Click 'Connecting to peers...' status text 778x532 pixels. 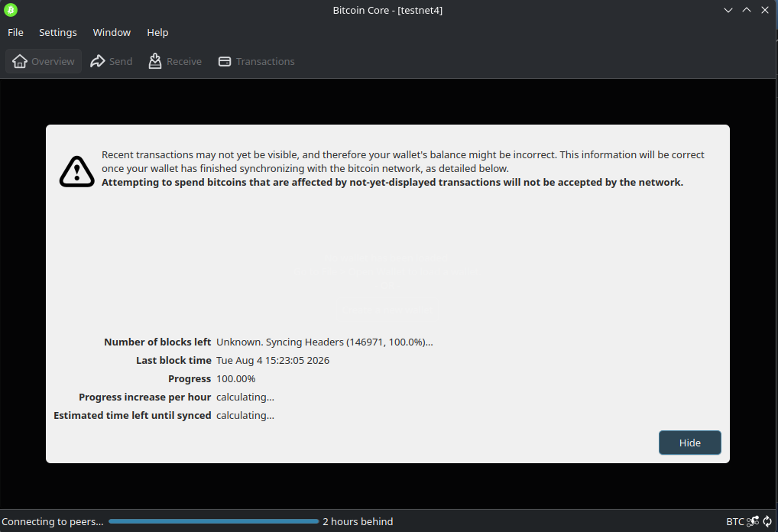(x=53, y=521)
